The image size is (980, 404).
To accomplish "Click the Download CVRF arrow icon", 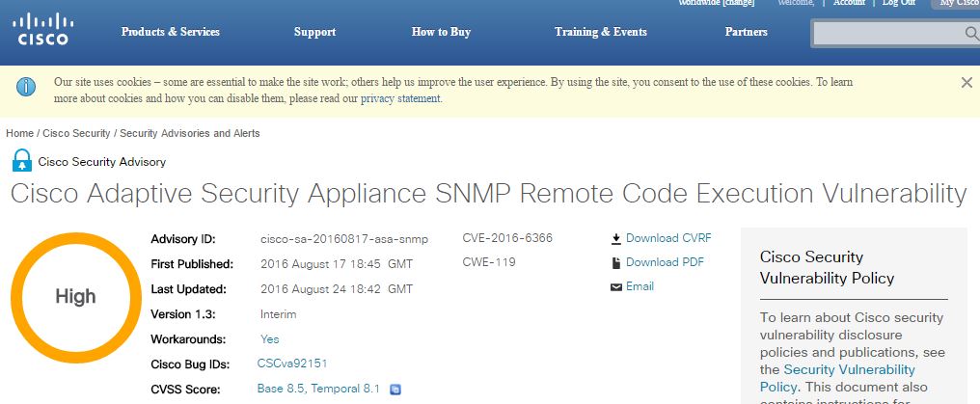I will pyautogui.click(x=615, y=238).
